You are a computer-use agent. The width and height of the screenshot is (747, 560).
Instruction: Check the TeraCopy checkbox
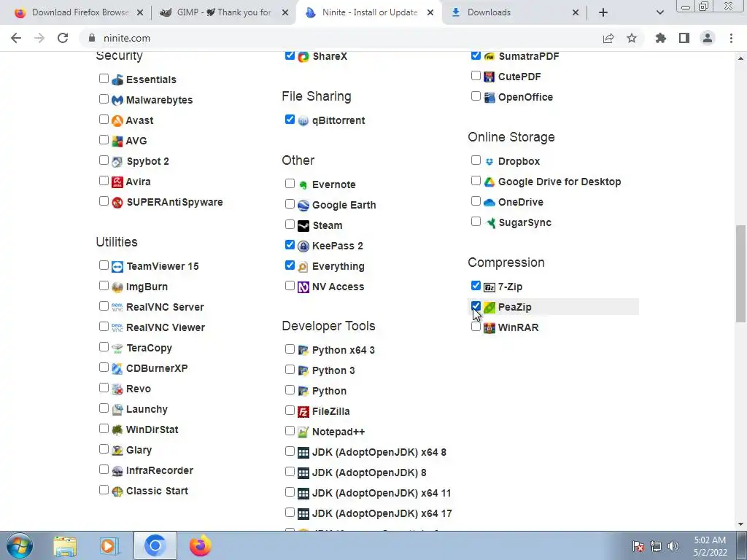click(x=104, y=347)
